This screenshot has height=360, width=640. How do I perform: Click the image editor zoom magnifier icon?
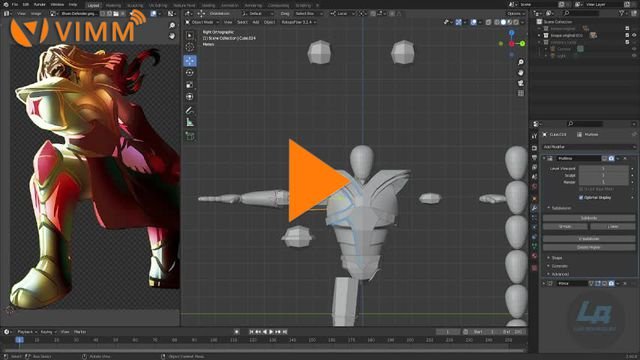(x=172, y=25)
